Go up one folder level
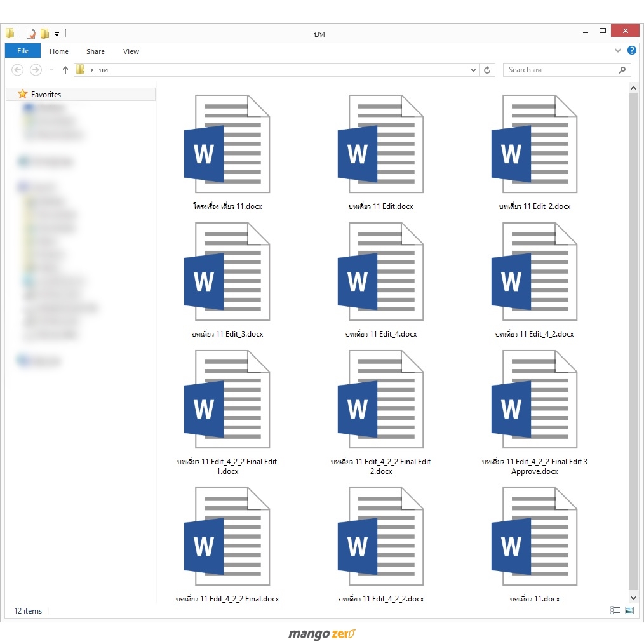Viewport: 644px width, 644px height. coord(65,70)
